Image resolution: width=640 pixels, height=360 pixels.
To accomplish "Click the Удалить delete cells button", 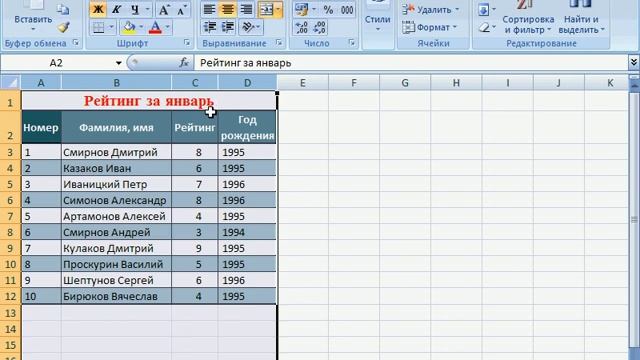I will coord(431,9).
